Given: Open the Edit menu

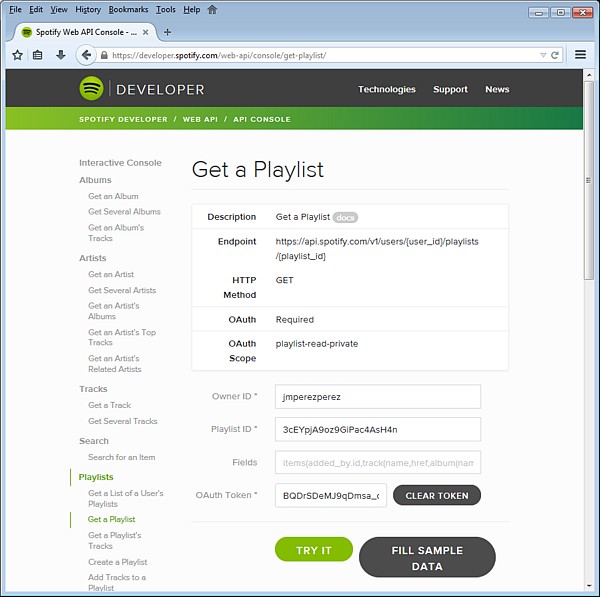Looking at the screenshot, I should point(36,10).
